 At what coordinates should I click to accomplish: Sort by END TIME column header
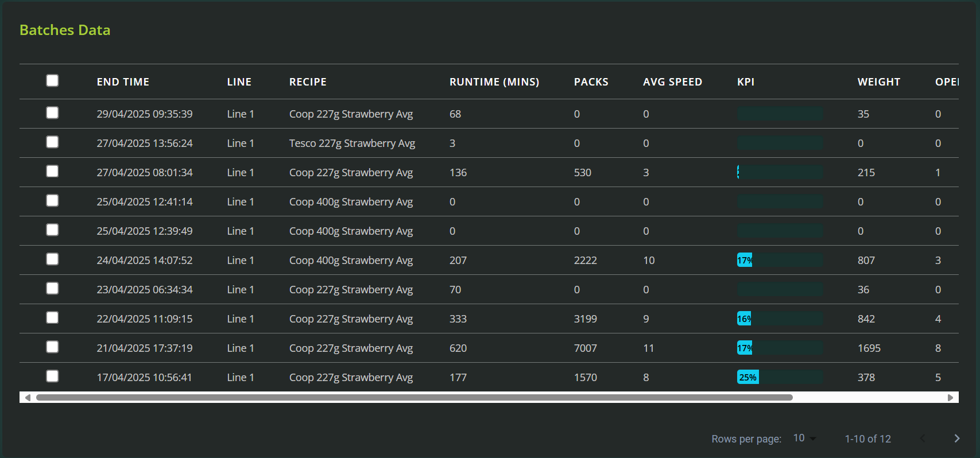123,82
